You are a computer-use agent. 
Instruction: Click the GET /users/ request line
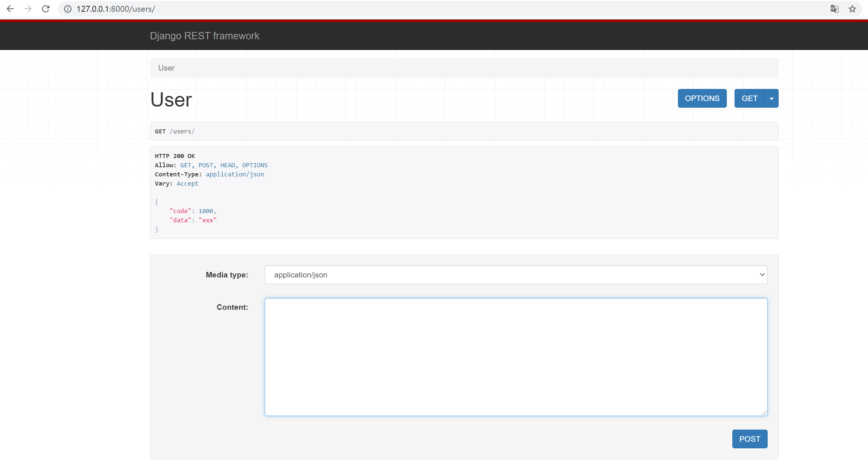click(x=175, y=131)
